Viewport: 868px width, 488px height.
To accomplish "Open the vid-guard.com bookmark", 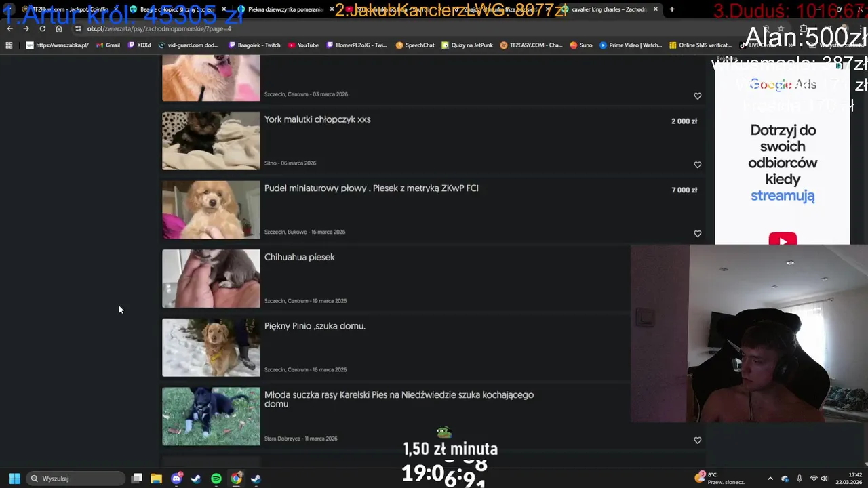I will 188,45.
